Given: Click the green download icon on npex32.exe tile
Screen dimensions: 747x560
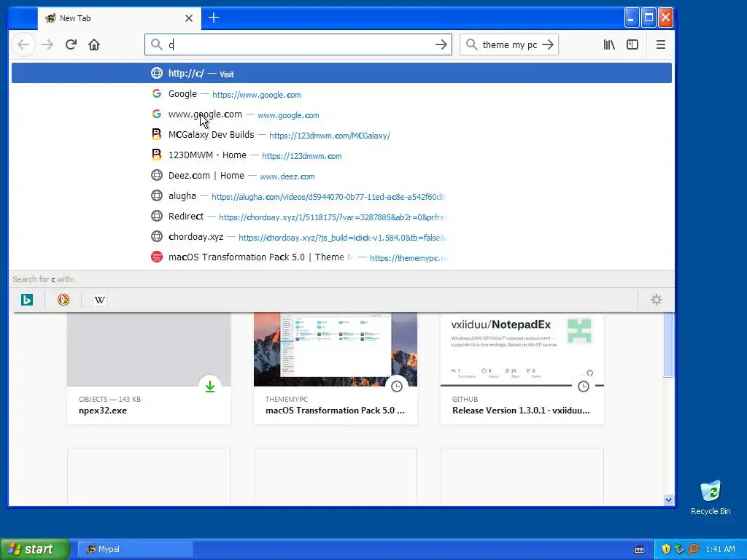Looking at the screenshot, I should coord(209,386).
